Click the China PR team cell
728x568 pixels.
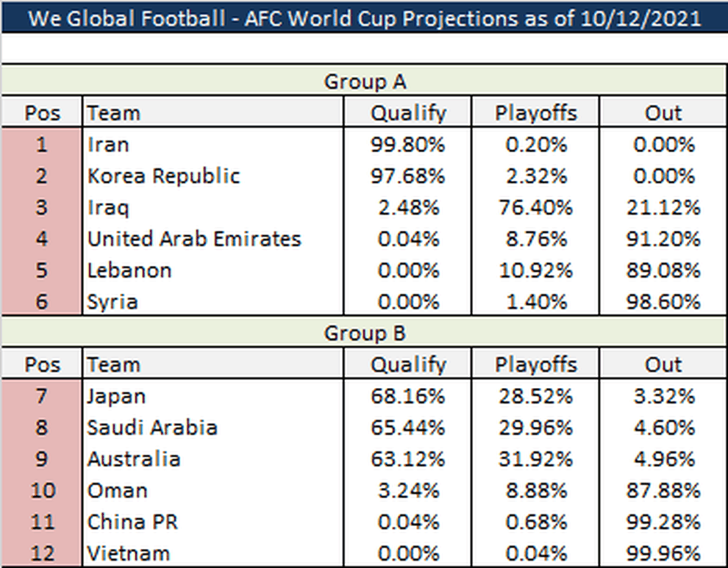[213, 522]
